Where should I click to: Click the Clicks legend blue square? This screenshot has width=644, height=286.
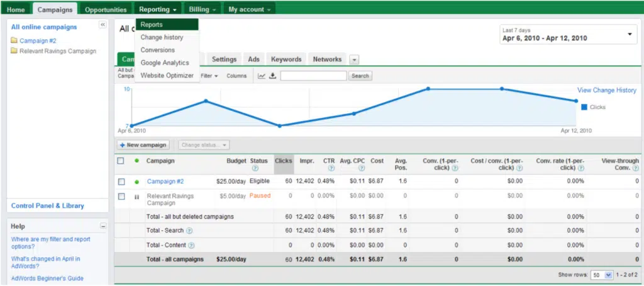(584, 107)
